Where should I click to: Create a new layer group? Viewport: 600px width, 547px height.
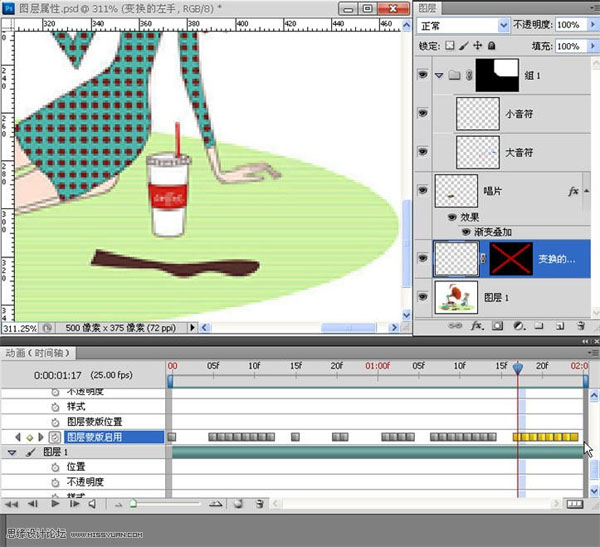pos(538,325)
